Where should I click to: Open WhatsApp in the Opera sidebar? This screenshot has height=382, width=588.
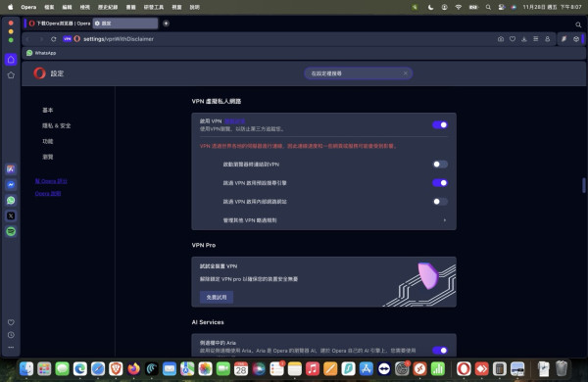pyautogui.click(x=11, y=200)
